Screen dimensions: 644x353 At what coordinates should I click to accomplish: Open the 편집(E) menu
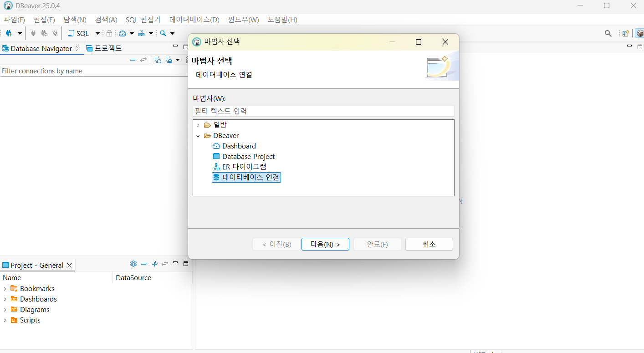(44, 20)
